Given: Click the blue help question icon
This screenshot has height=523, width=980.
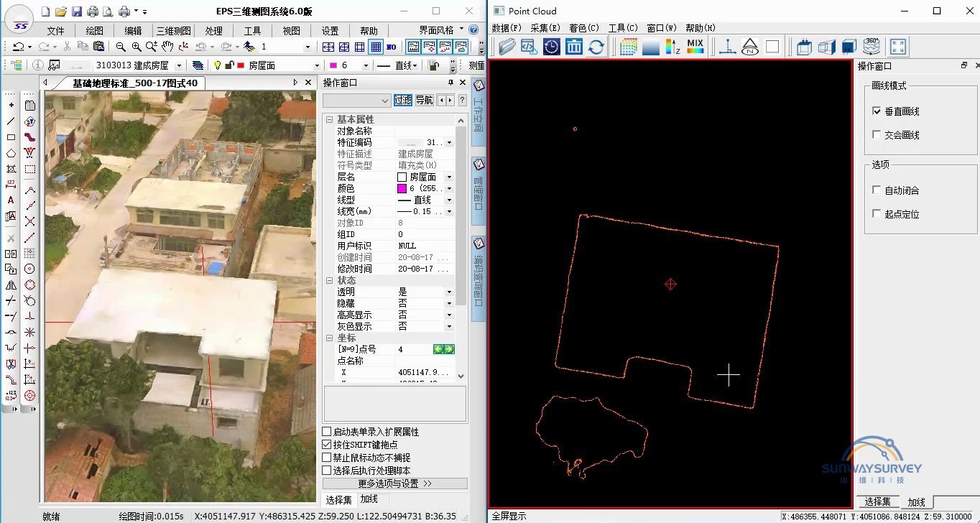Looking at the screenshot, I should point(473,30).
